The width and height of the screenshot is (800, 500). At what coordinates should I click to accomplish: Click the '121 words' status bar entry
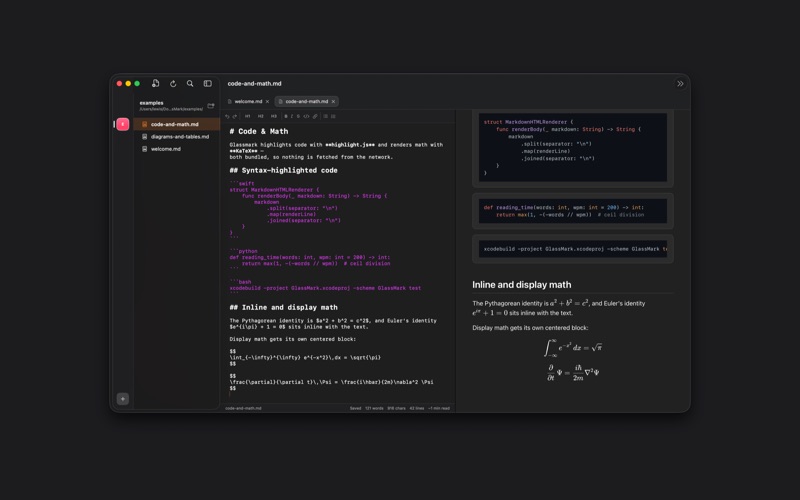(x=374, y=408)
